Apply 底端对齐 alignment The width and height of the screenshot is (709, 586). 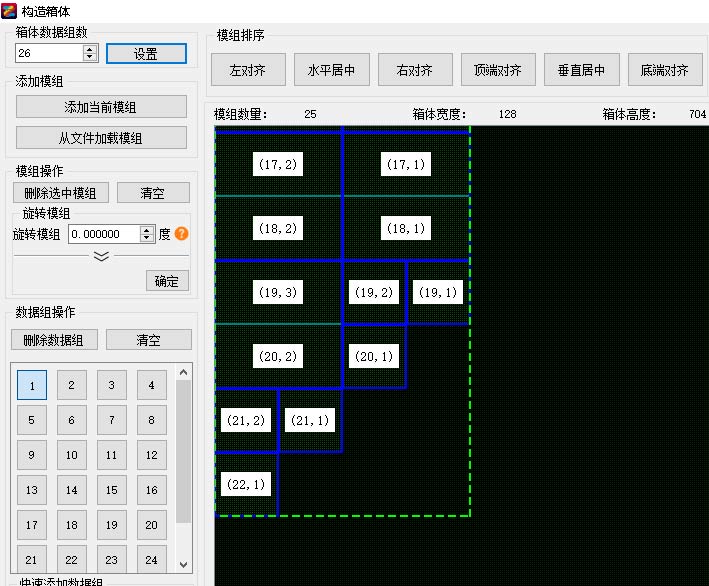point(664,70)
